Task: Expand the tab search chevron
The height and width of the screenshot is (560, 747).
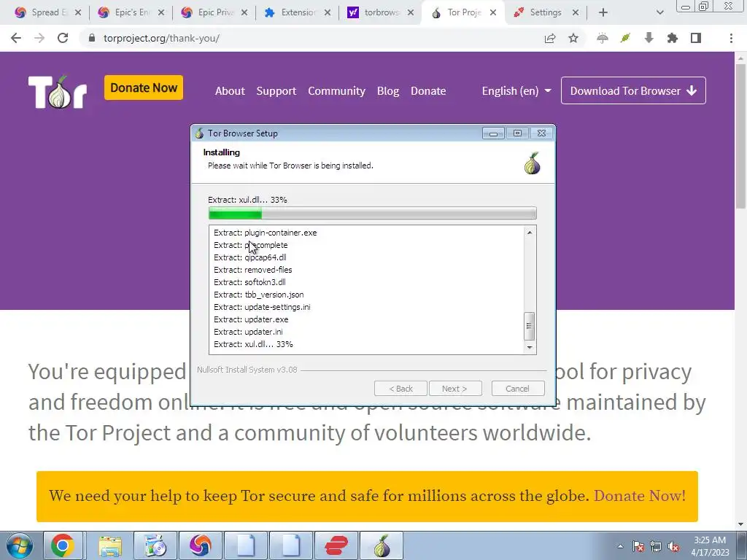Action: [x=659, y=12]
